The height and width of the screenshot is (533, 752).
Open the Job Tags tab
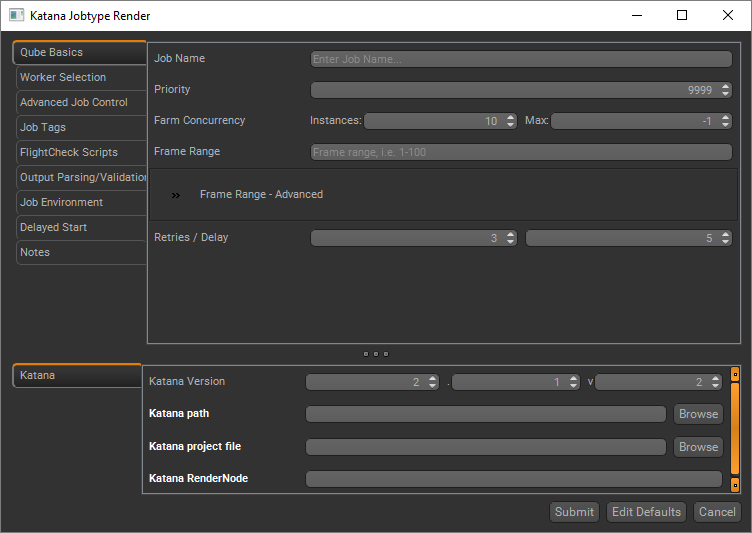click(x=82, y=127)
